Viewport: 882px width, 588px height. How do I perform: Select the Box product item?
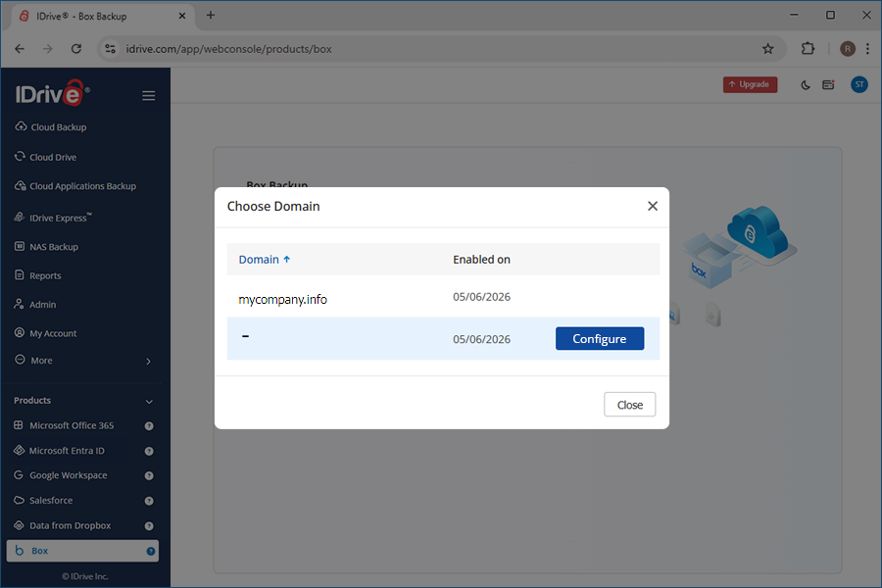tap(82, 551)
